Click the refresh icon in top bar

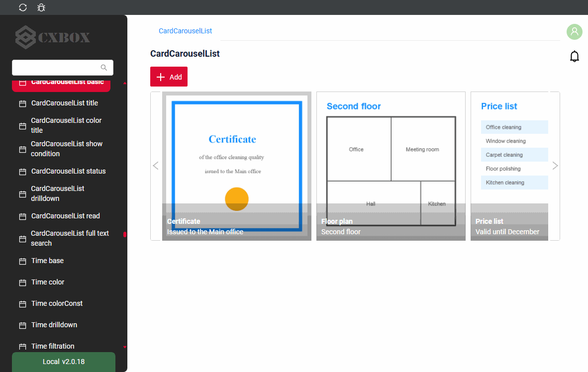(x=23, y=7)
